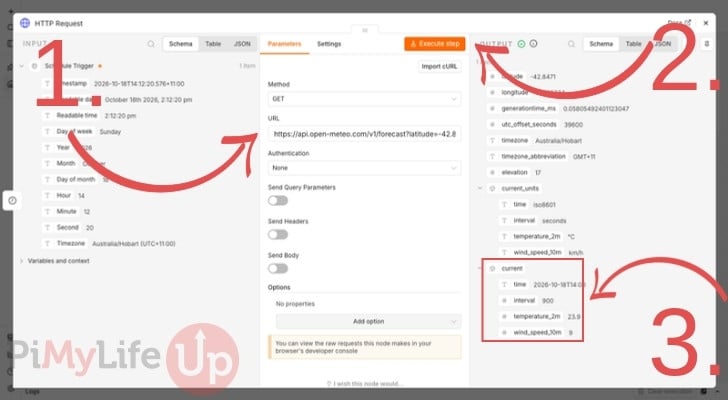The width and height of the screenshot is (728, 400).
Task: Click the panel drag handle above Parameters
Action: pyautogui.click(x=365, y=30)
